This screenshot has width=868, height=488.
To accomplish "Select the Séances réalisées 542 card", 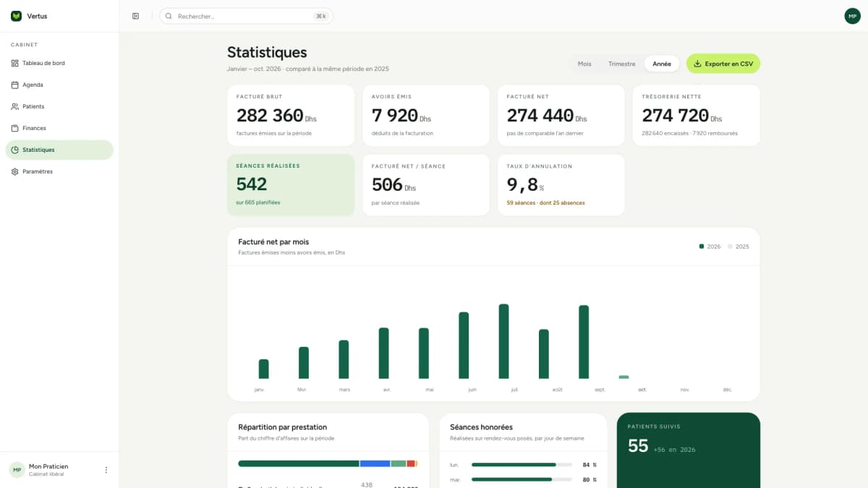I will click(x=291, y=185).
